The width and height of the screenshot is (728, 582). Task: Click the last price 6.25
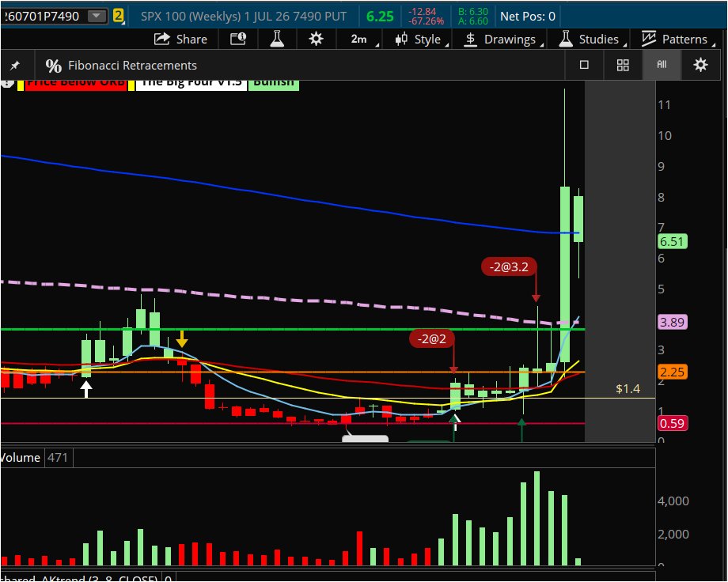pyautogui.click(x=380, y=17)
